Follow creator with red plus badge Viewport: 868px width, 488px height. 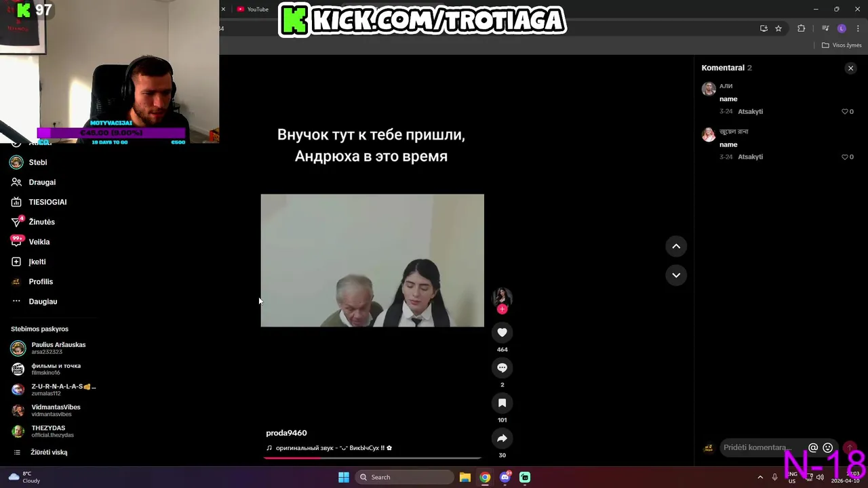click(x=502, y=309)
